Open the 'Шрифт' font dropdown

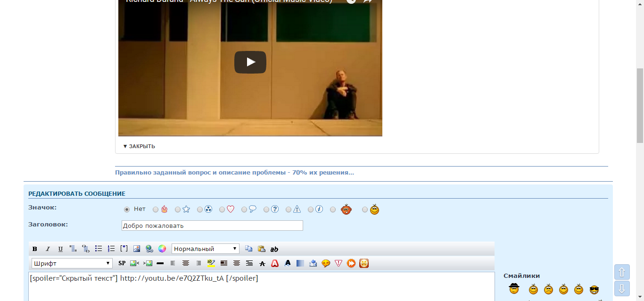pyautogui.click(x=72, y=263)
